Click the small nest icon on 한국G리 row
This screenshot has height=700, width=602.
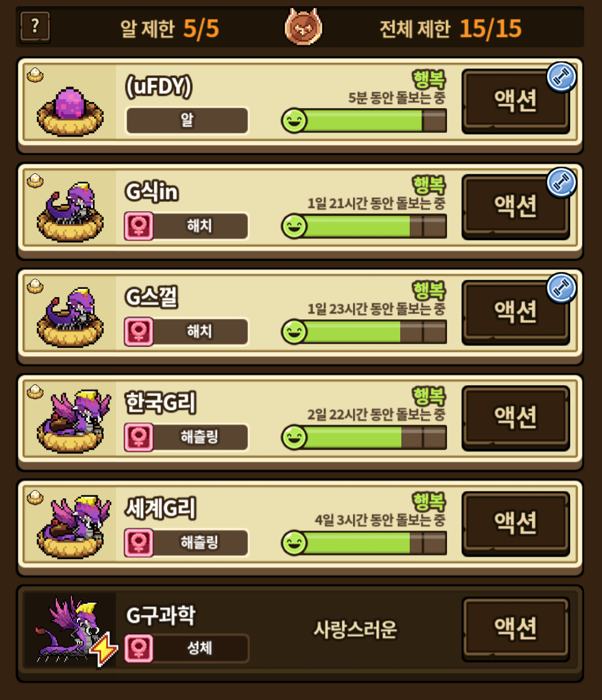coord(35,392)
